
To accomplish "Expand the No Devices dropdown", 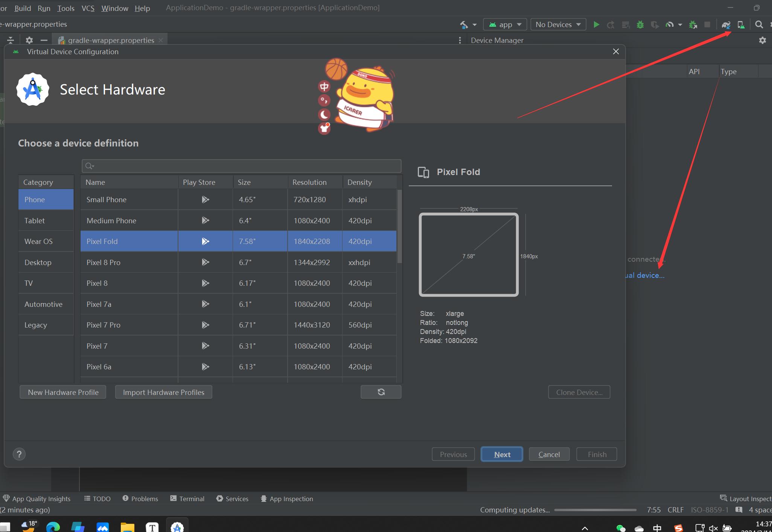I will point(558,25).
